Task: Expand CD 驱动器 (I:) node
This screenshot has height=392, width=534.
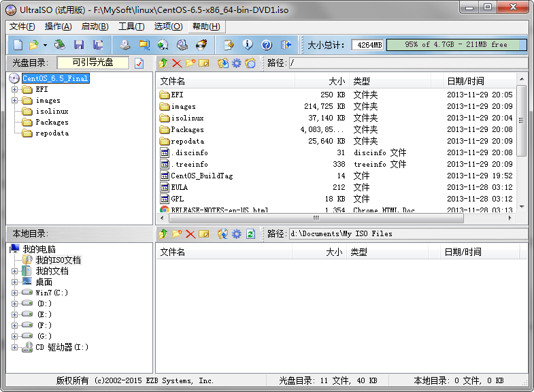Action: point(14,347)
